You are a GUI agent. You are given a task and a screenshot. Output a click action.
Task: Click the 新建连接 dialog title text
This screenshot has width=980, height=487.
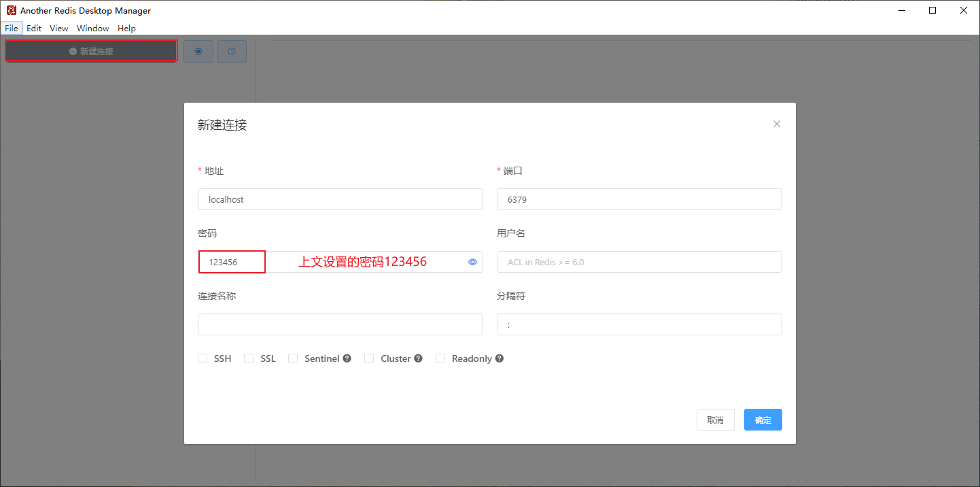[222, 125]
